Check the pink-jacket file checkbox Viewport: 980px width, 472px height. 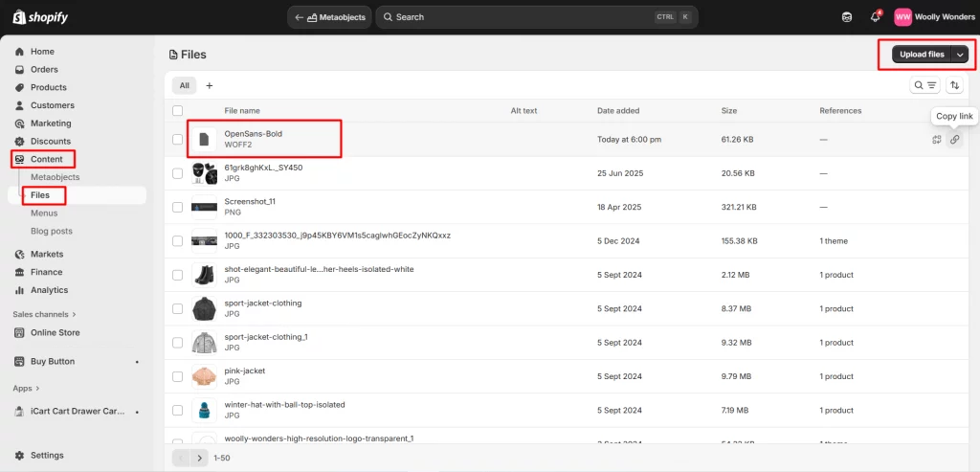[x=177, y=376]
